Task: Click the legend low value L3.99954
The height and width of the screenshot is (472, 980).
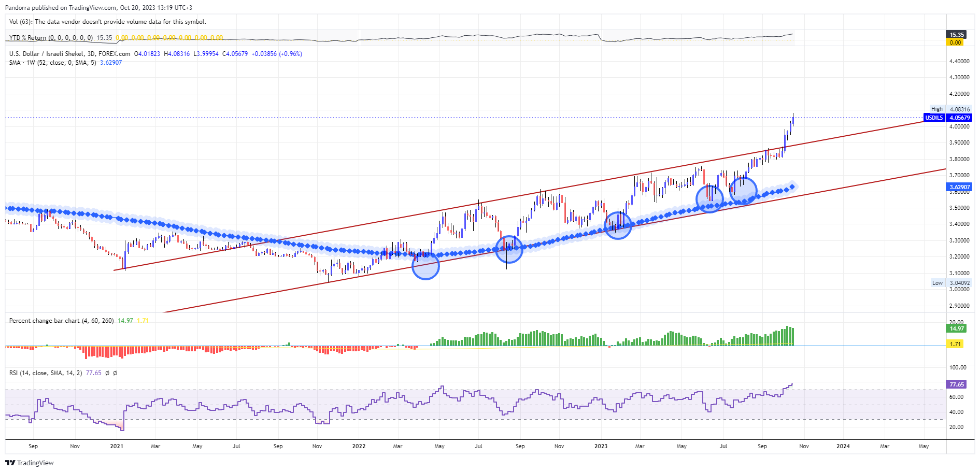Action: pos(206,54)
